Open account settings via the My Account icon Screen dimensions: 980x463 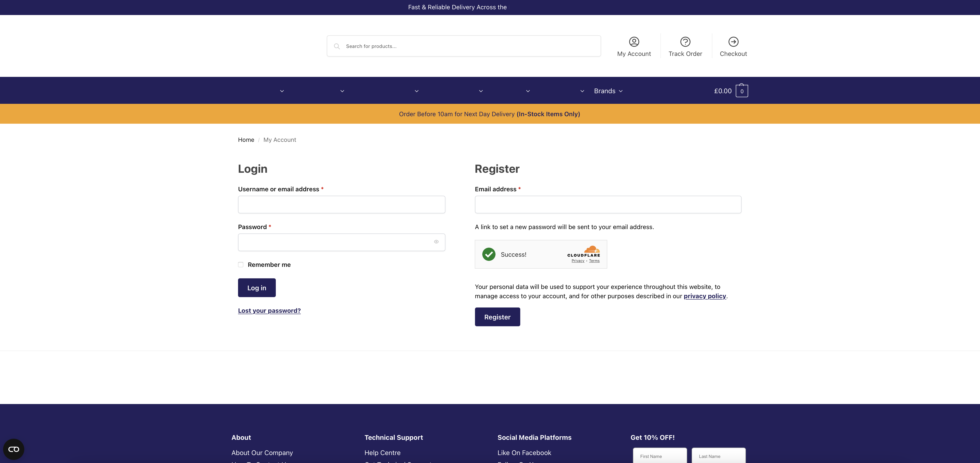[634, 42]
